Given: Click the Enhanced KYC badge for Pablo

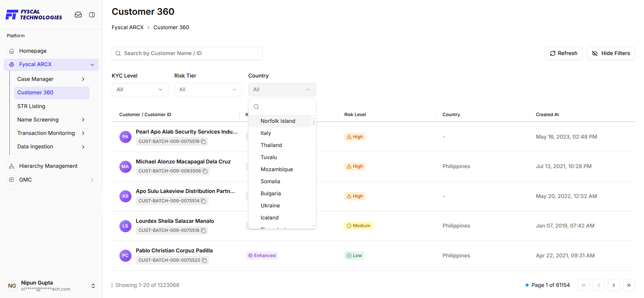Looking at the screenshot, I should [262, 256].
